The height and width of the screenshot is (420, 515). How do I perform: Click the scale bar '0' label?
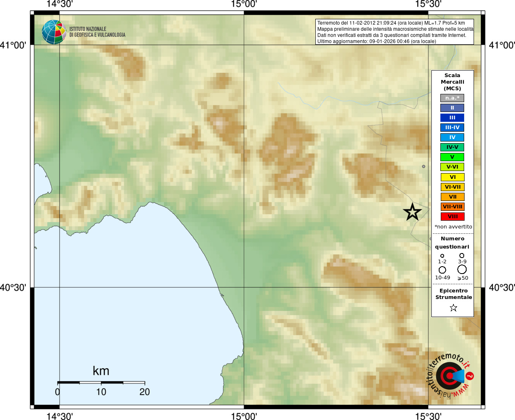pyautogui.click(x=57, y=392)
